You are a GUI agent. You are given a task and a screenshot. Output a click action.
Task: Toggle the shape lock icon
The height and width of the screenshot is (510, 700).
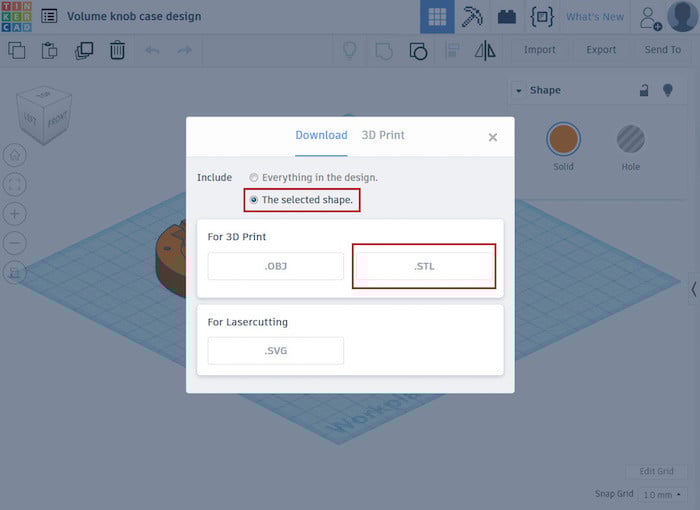click(x=644, y=90)
